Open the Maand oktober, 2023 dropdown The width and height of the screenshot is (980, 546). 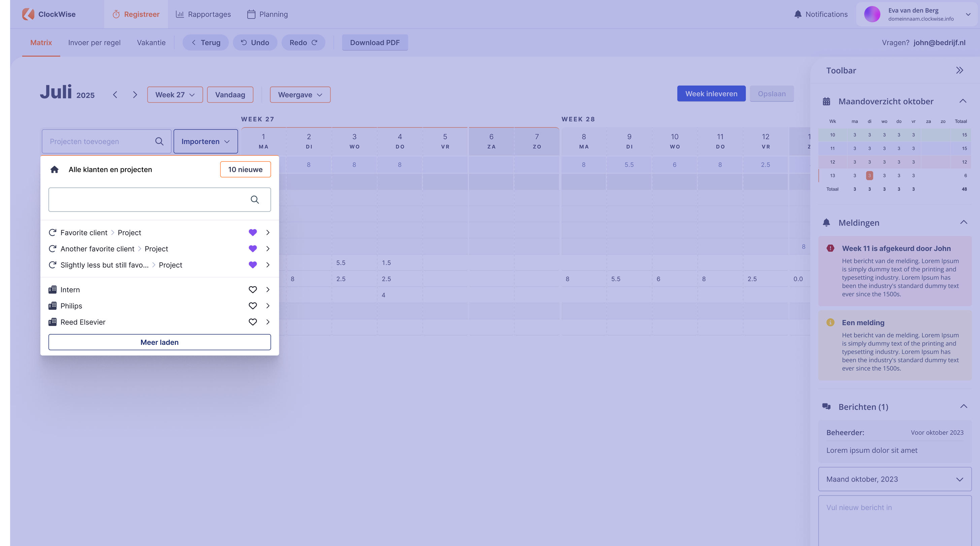coord(894,479)
